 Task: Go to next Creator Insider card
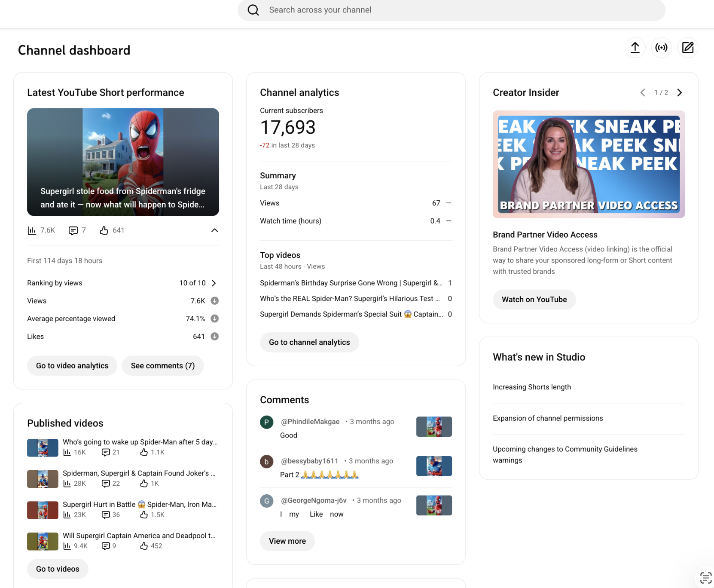click(680, 92)
